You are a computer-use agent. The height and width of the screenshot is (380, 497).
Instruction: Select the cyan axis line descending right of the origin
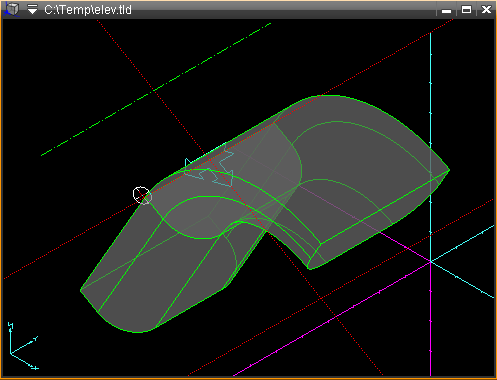462,280
